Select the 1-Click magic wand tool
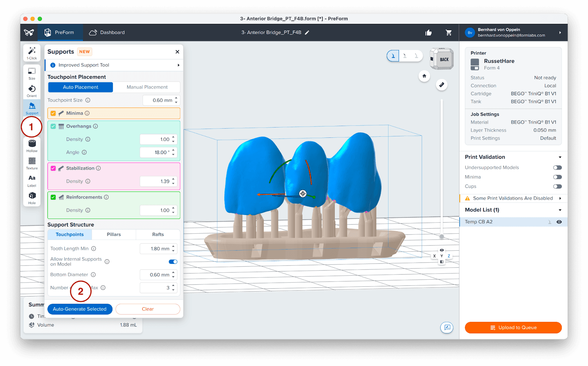Viewport: 588px width, 366px height. click(32, 53)
